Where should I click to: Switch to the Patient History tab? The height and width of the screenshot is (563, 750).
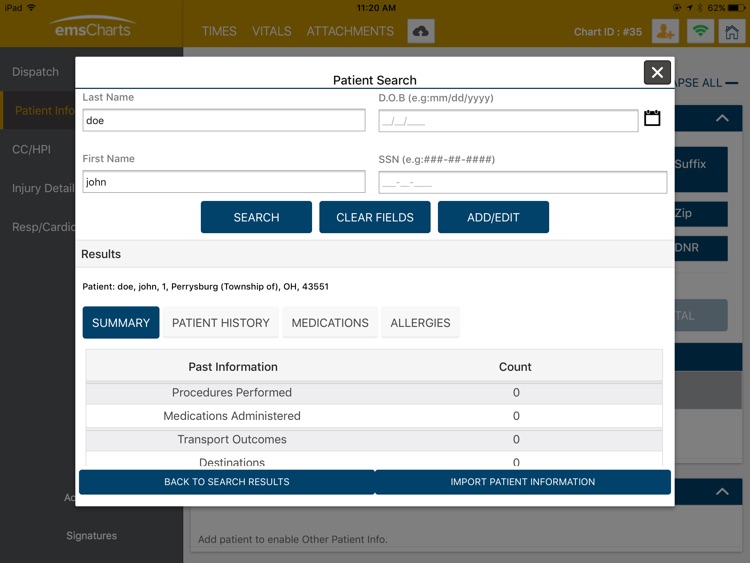[x=221, y=323]
